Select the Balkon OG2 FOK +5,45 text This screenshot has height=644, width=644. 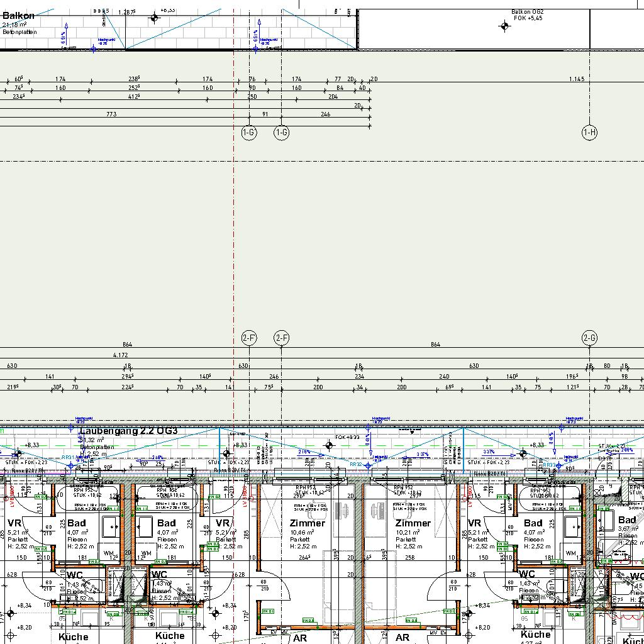(x=527, y=15)
